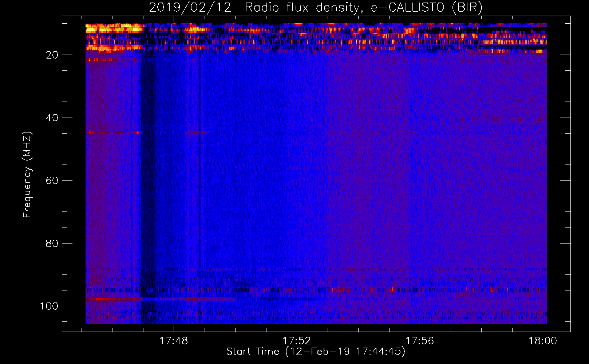Viewport: 589px width, 364px height.
Task: Click the '20' frequency tick label
Action: [52, 55]
